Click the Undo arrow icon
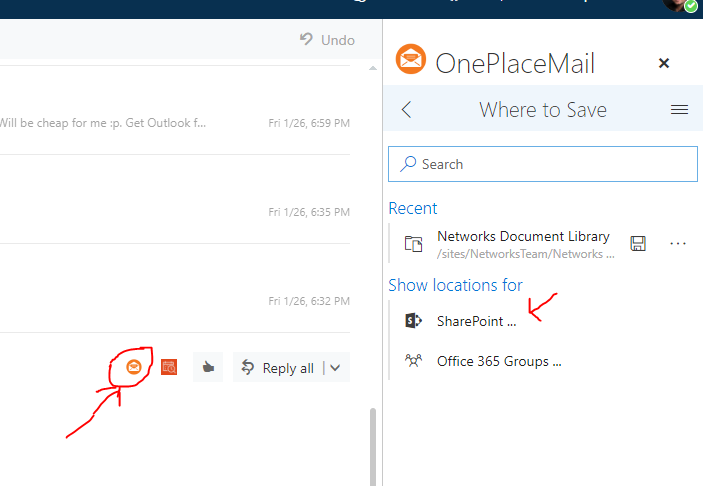 (x=306, y=39)
